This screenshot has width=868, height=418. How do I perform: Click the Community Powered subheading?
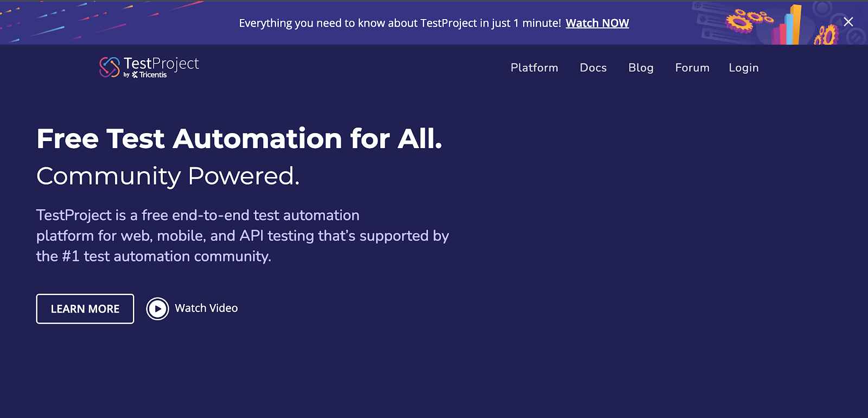(x=168, y=175)
